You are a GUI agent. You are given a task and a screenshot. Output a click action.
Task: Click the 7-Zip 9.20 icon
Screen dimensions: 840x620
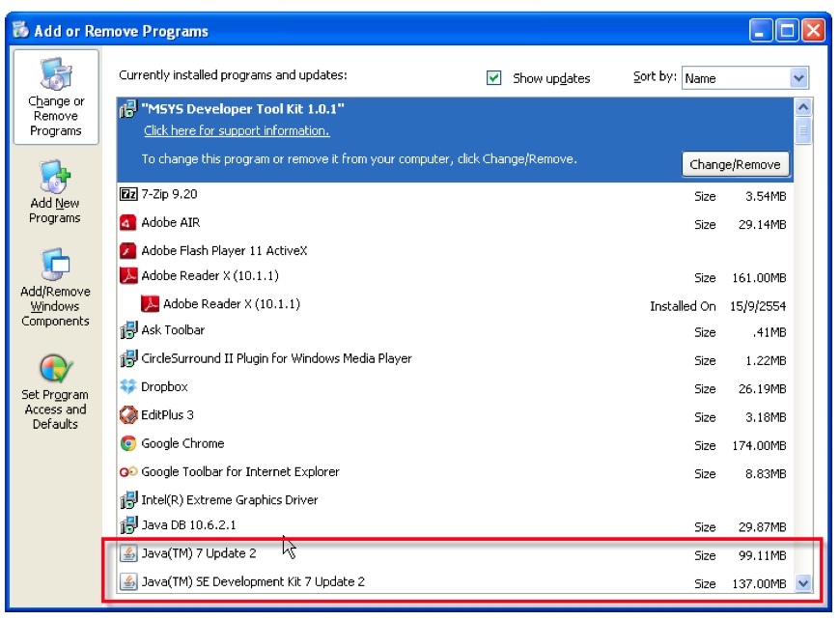pyautogui.click(x=128, y=194)
